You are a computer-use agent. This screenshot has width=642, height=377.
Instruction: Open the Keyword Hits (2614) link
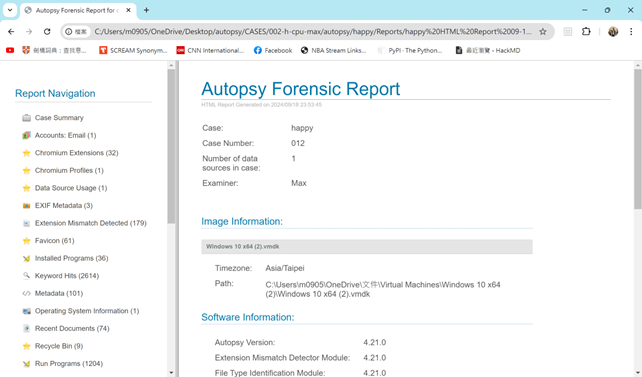click(67, 276)
